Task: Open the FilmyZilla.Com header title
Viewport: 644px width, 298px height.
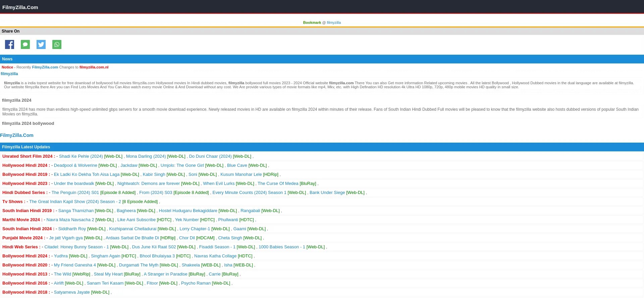Action: (x=20, y=7)
